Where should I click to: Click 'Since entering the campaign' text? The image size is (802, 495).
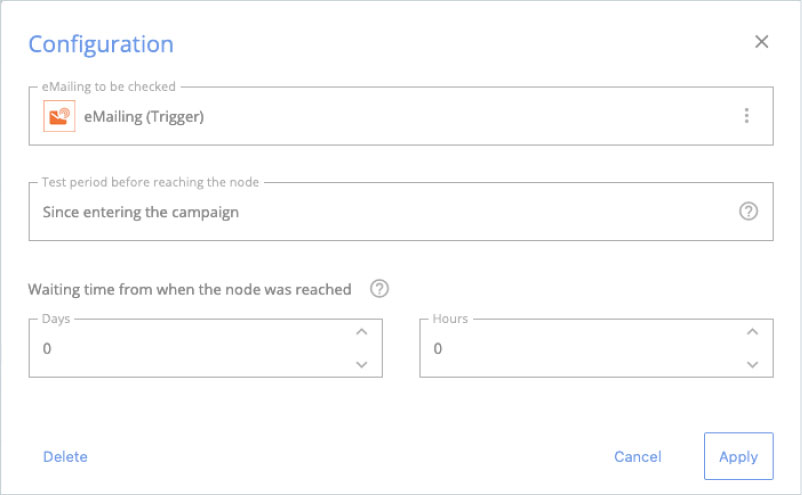pos(140,212)
